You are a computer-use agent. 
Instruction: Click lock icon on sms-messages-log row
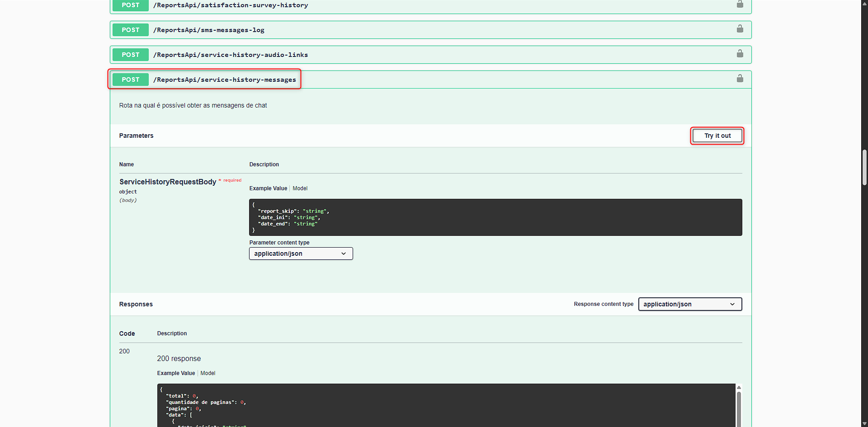[740, 29]
